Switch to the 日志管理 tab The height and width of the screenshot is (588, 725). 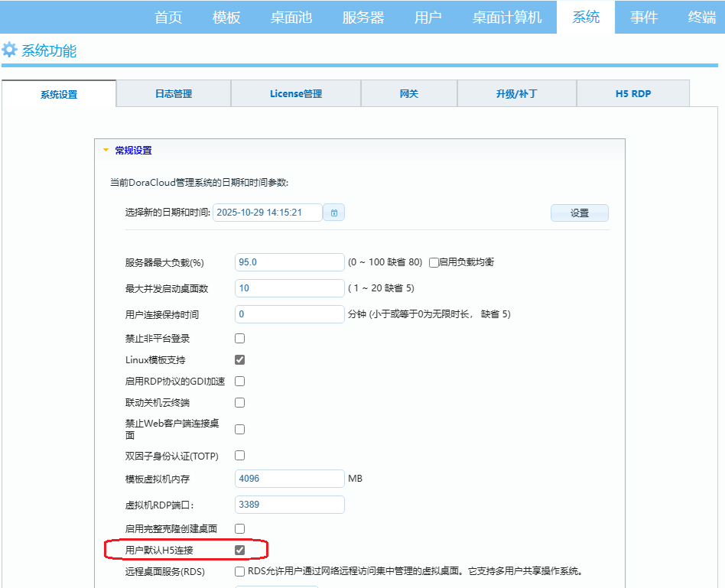coord(173,93)
